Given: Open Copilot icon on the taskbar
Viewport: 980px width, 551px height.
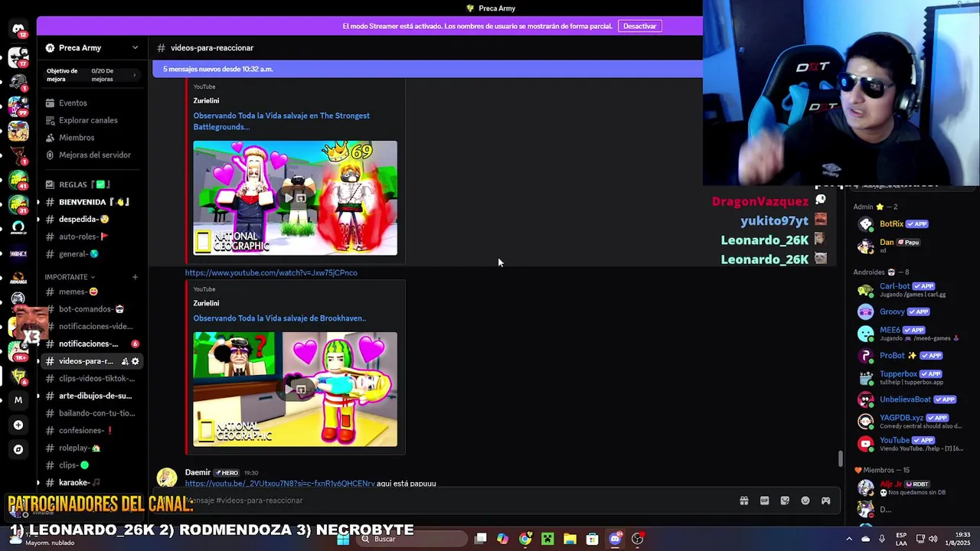Looking at the screenshot, I should 502,539.
